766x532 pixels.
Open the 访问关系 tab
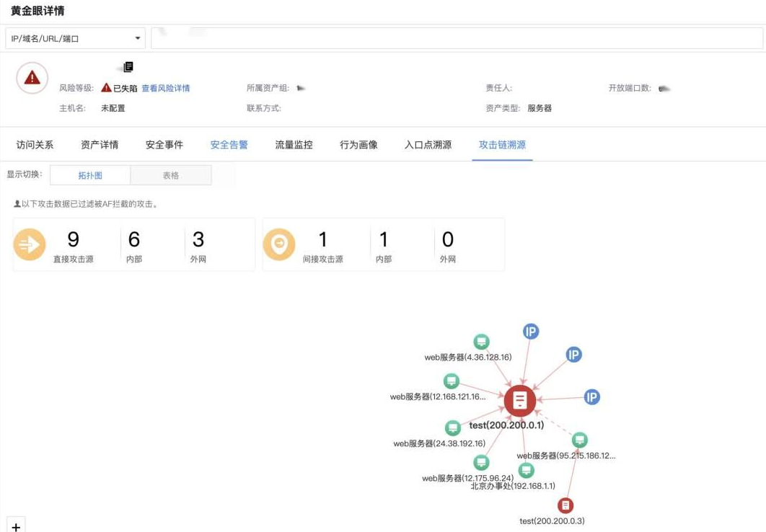tap(35, 145)
